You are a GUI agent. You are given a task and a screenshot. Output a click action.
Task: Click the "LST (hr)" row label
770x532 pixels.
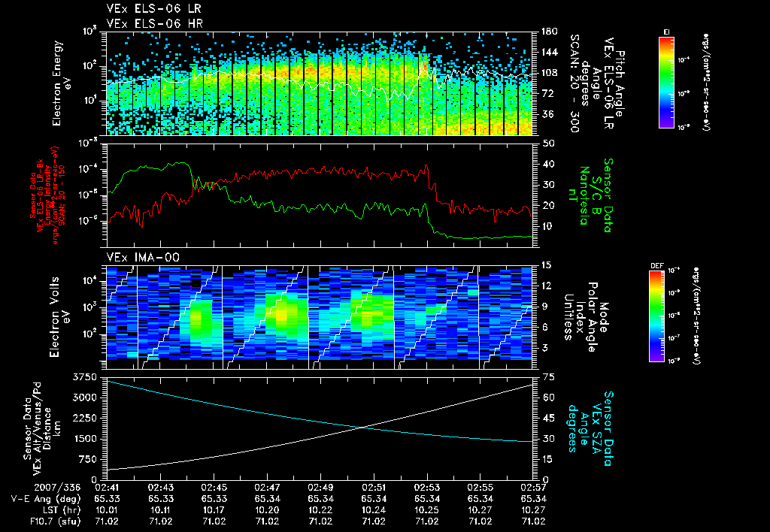60,510
